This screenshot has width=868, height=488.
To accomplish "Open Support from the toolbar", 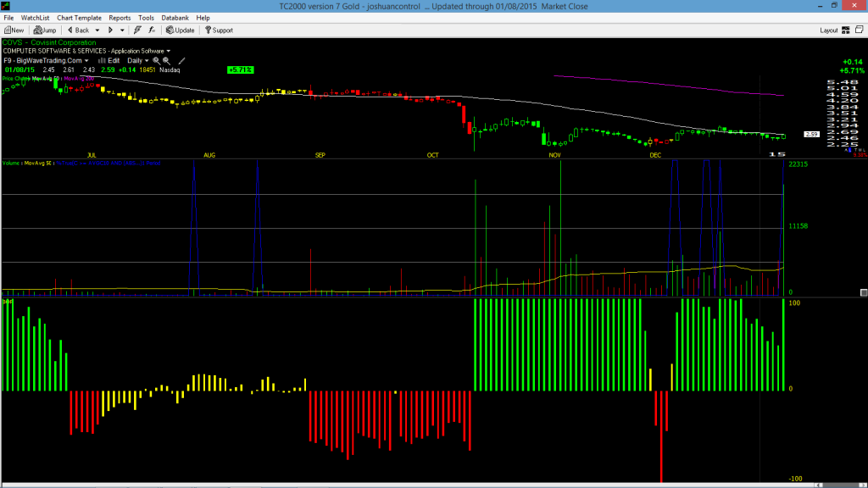I will click(x=219, y=30).
